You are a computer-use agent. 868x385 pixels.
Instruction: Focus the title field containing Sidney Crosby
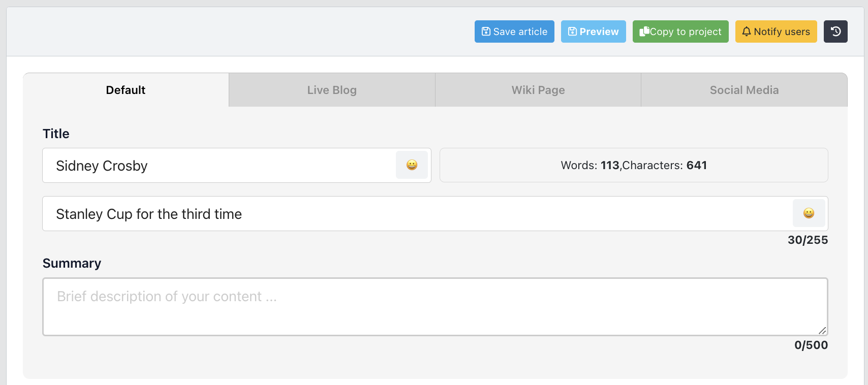pyautogui.click(x=219, y=166)
